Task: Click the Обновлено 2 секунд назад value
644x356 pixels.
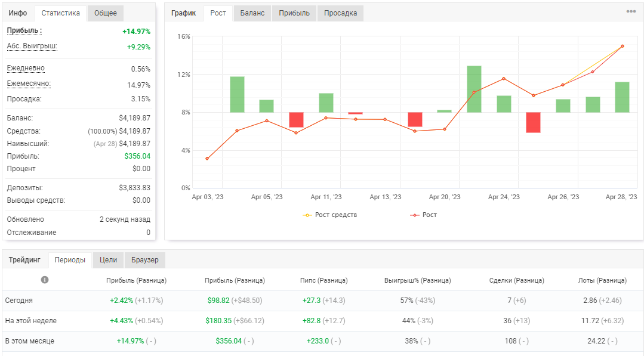Action: coord(125,219)
